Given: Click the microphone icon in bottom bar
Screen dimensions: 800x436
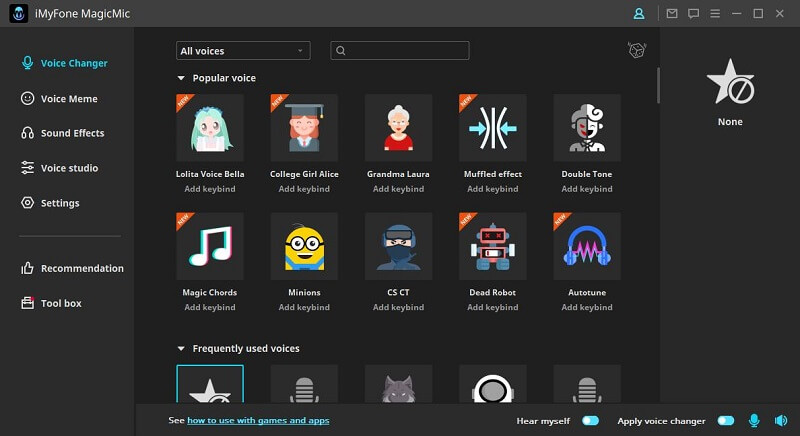Looking at the screenshot, I should (754, 421).
